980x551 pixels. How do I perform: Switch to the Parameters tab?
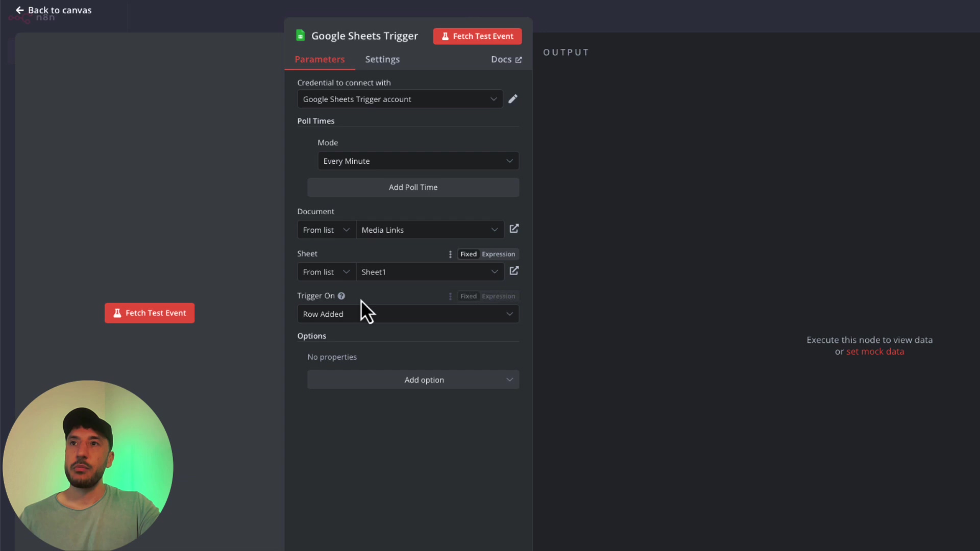(x=320, y=59)
